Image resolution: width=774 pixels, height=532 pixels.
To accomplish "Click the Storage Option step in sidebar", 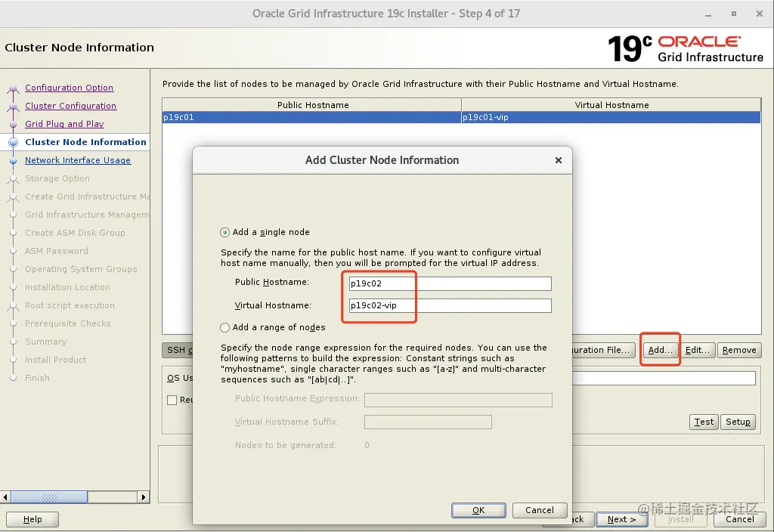I will 57,178.
